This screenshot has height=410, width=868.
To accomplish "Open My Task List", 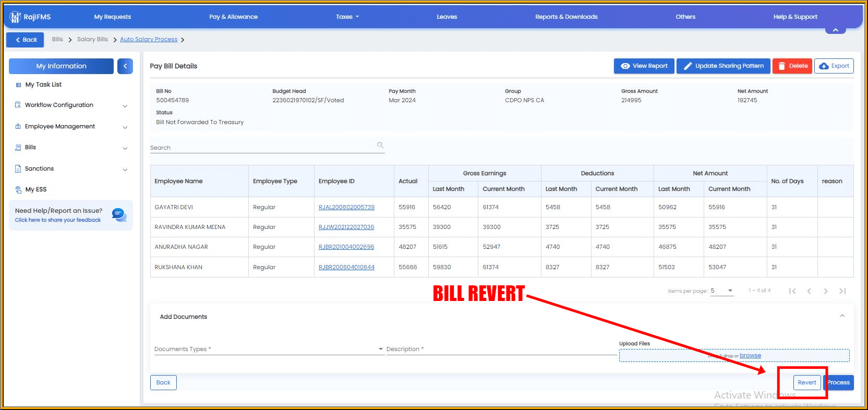I will [43, 85].
